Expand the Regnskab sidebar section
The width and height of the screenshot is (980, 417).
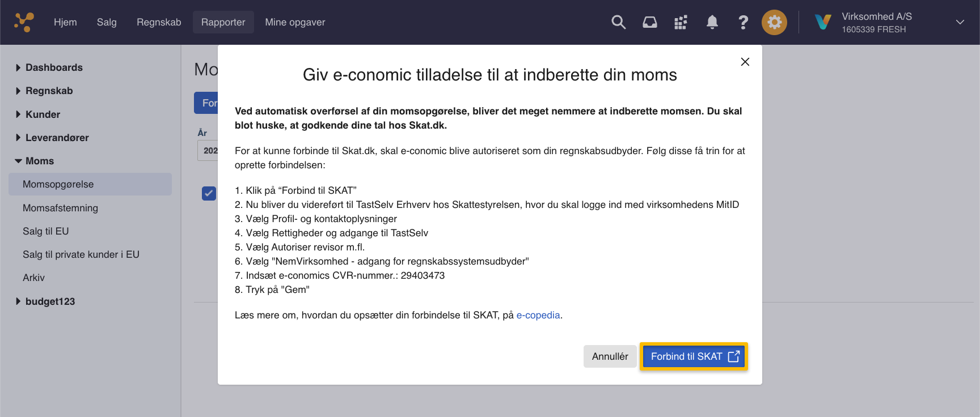[x=44, y=91]
